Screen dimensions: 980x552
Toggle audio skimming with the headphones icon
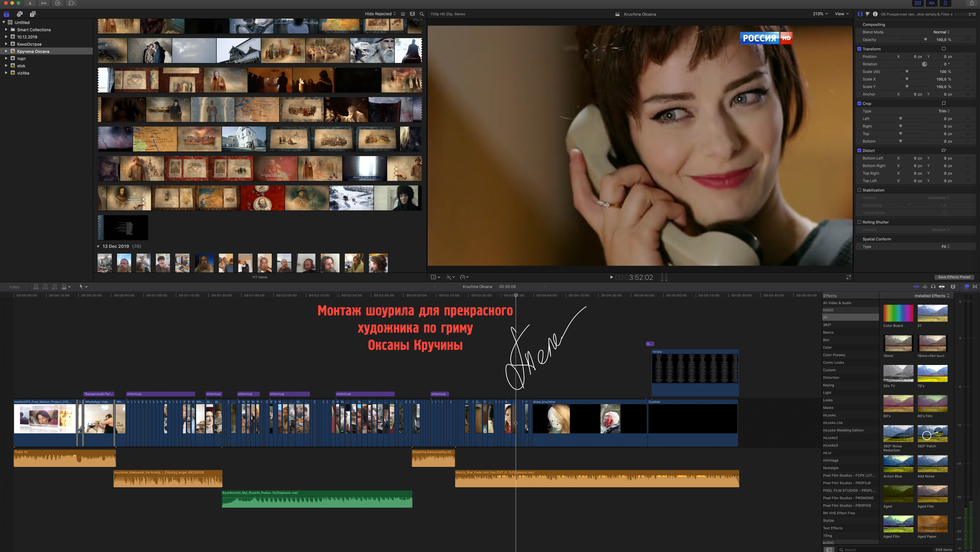[933, 287]
